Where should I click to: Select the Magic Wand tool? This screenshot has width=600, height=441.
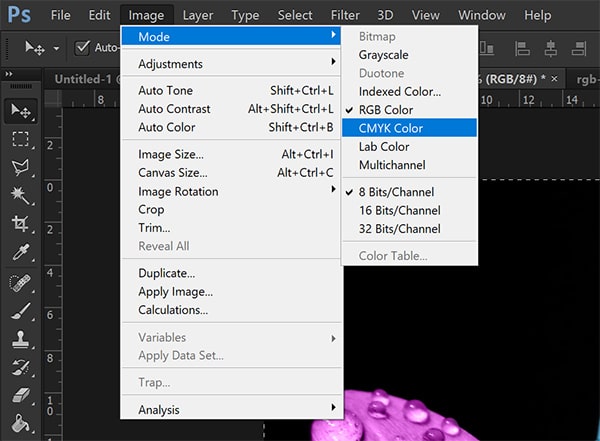point(20,195)
